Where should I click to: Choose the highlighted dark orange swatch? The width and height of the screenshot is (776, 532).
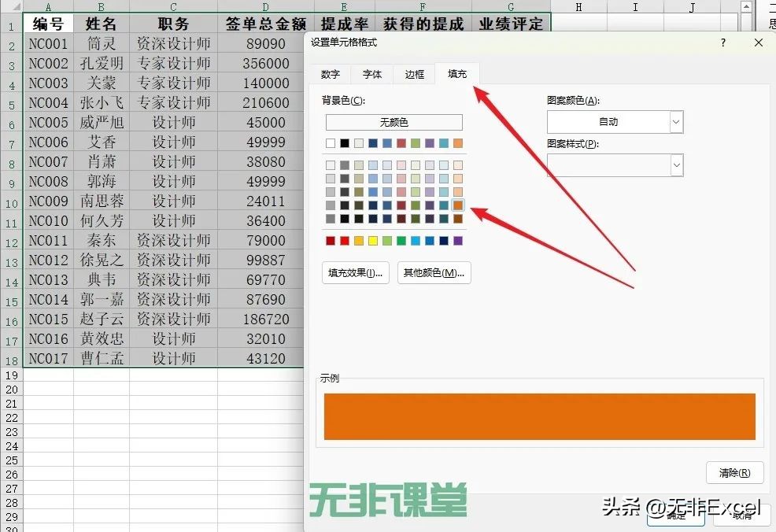[458, 205]
